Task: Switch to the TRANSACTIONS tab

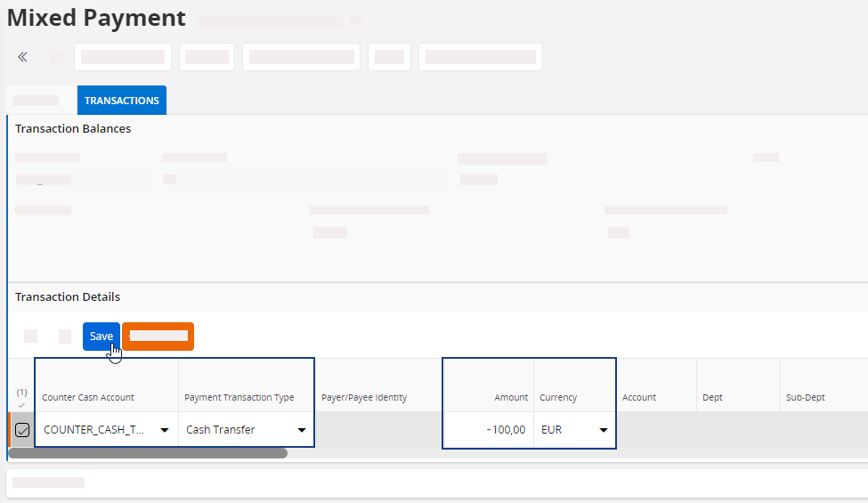Action: 121,101
